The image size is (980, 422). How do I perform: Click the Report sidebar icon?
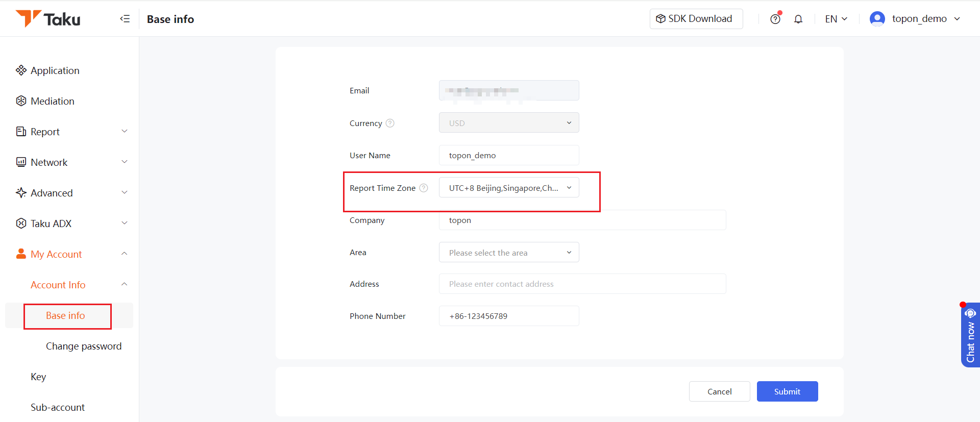point(21,132)
